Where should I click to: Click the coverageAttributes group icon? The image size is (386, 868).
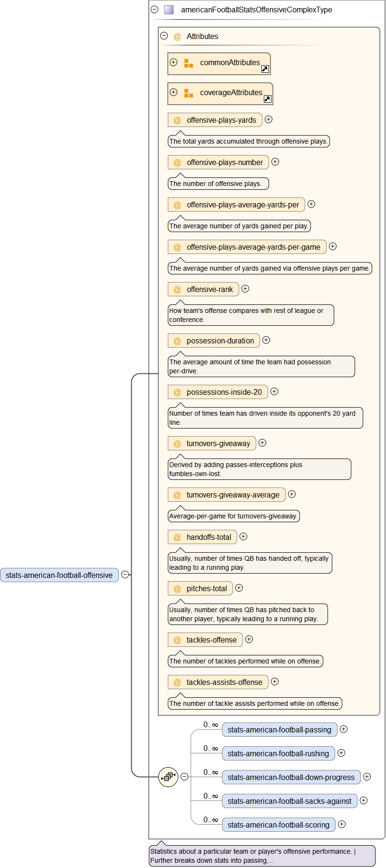(189, 93)
